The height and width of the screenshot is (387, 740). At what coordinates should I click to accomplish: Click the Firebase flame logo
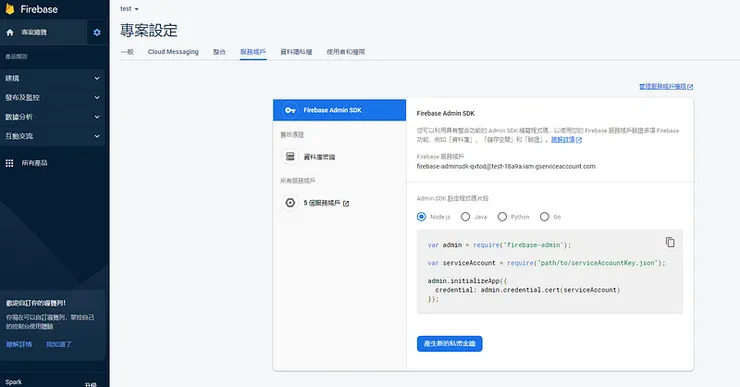point(9,9)
